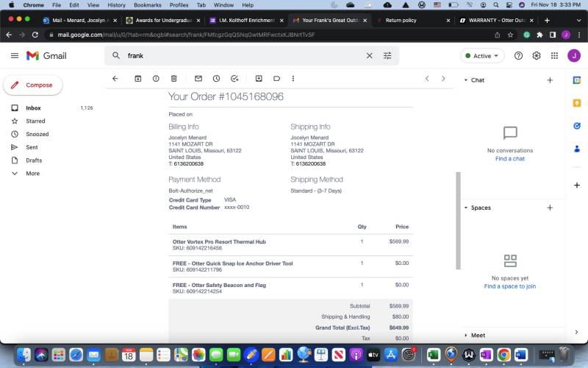Open the Bookmarks menu
Image resolution: width=588 pixels, height=368 pixels.
pos(148,5)
